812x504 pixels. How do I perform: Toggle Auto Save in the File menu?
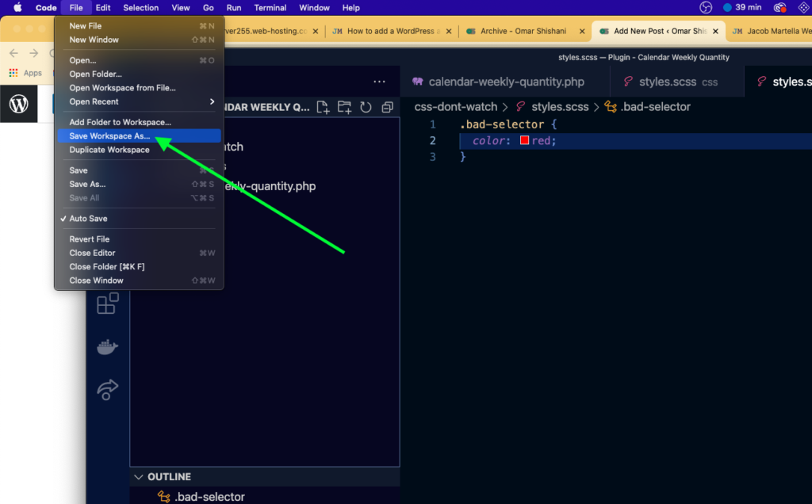[88, 218]
